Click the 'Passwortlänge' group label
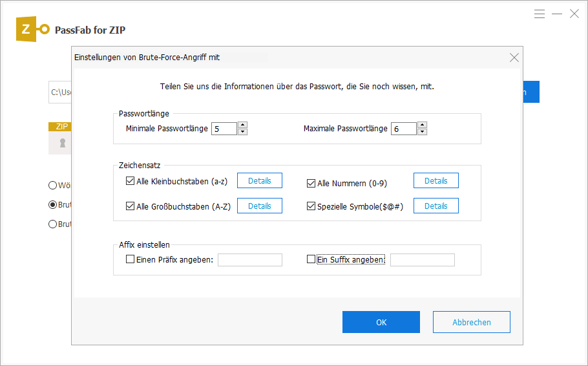The image size is (588, 366). click(x=144, y=113)
